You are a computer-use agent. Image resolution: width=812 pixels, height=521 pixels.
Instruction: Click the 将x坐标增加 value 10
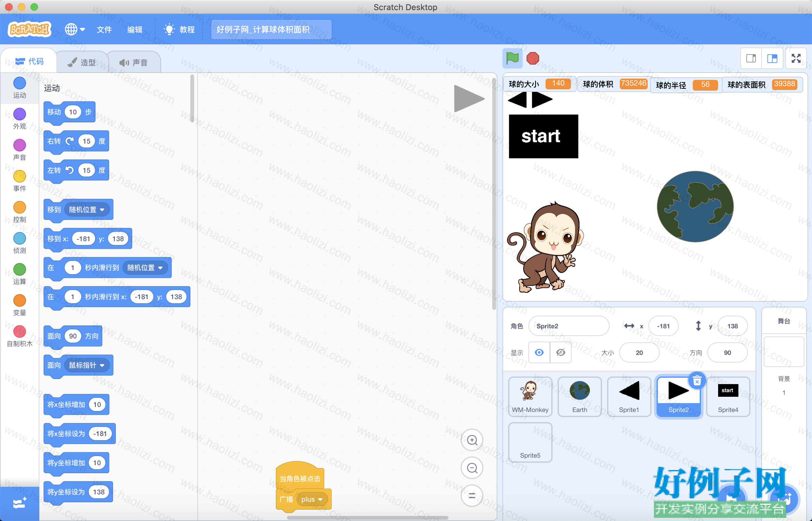click(97, 405)
